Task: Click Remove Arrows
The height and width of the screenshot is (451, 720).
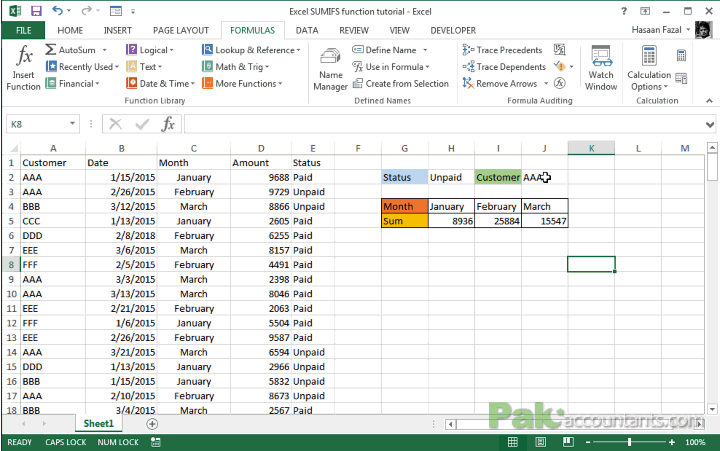Action: click(x=500, y=84)
